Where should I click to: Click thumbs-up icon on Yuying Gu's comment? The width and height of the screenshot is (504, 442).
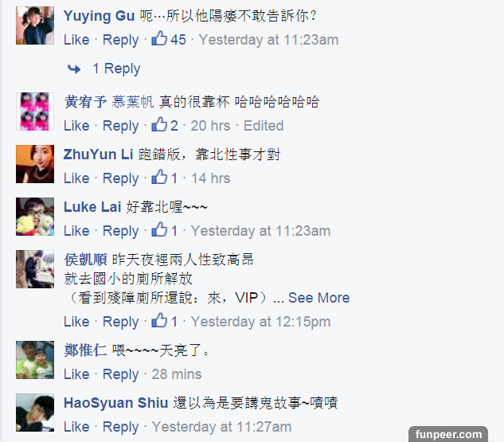(x=159, y=38)
